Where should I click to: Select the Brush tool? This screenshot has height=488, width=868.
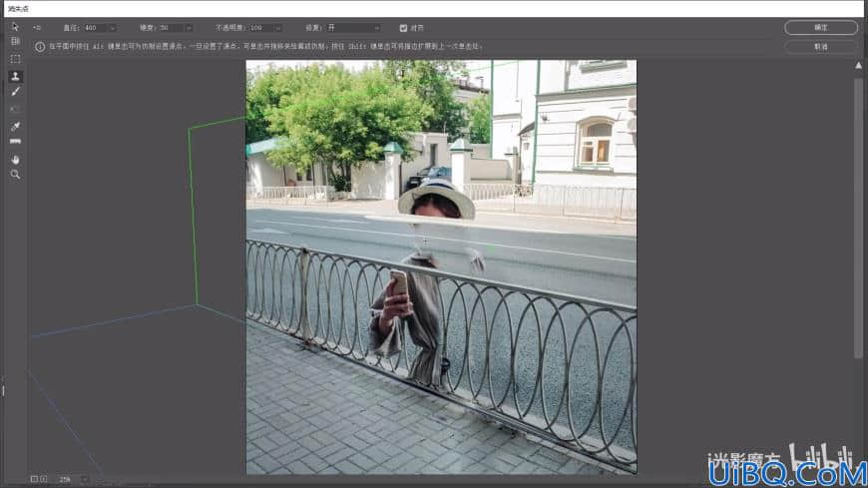[15, 92]
